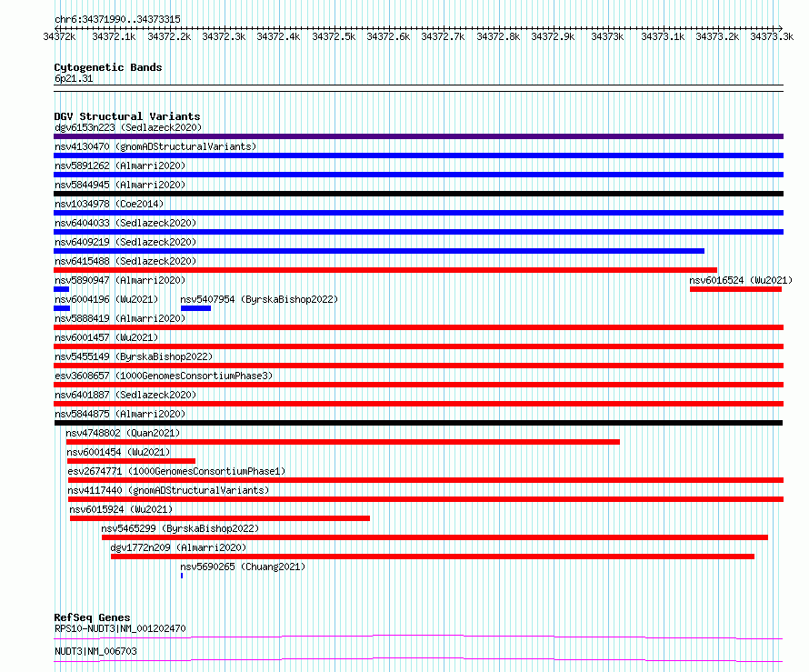The image size is (809, 672).
Task: Open nsv1034978 (Coe2014) variant label
Action: point(109,204)
